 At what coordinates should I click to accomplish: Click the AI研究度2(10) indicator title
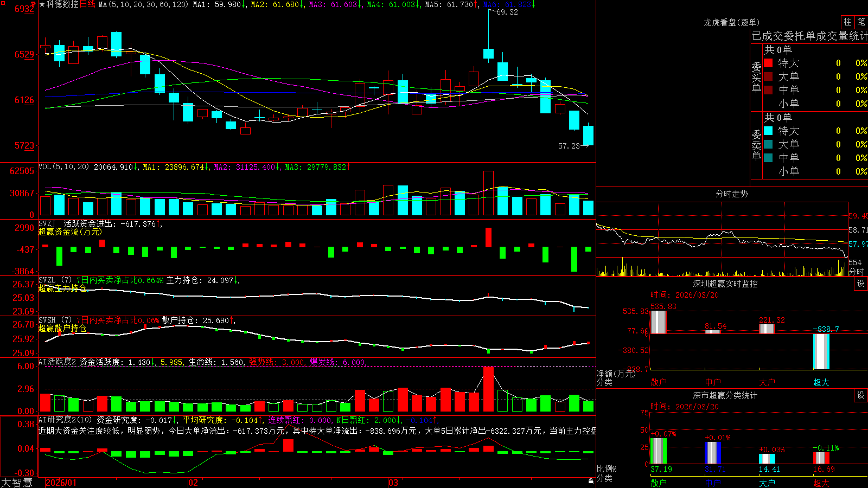(x=66, y=420)
